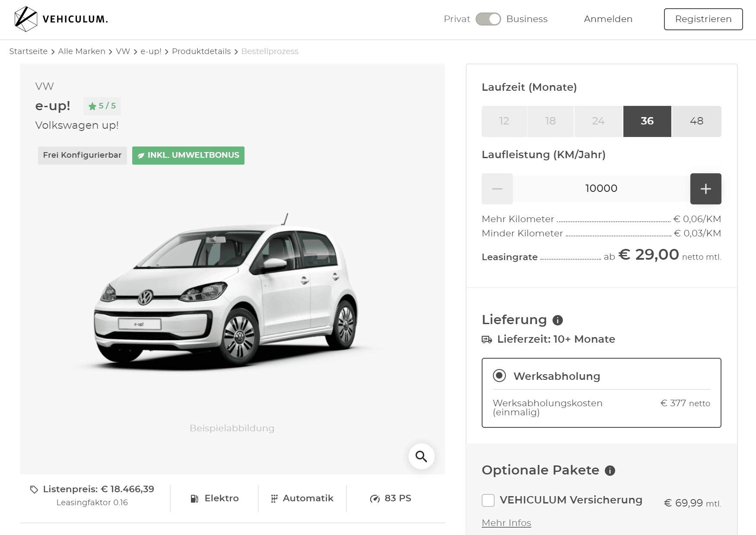Click the 5/5 star rating badge
The height and width of the screenshot is (535, 756).
click(102, 106)
